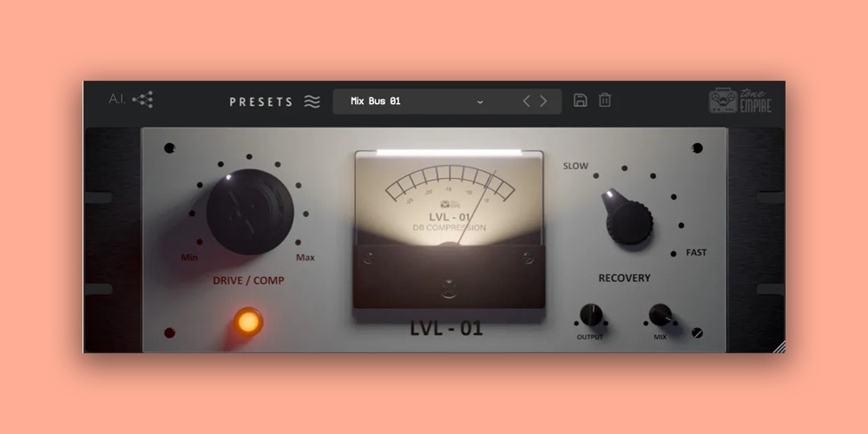868x434 pixels.
Task: Go to the next preset arrow
Action: [x=543, y=101]
